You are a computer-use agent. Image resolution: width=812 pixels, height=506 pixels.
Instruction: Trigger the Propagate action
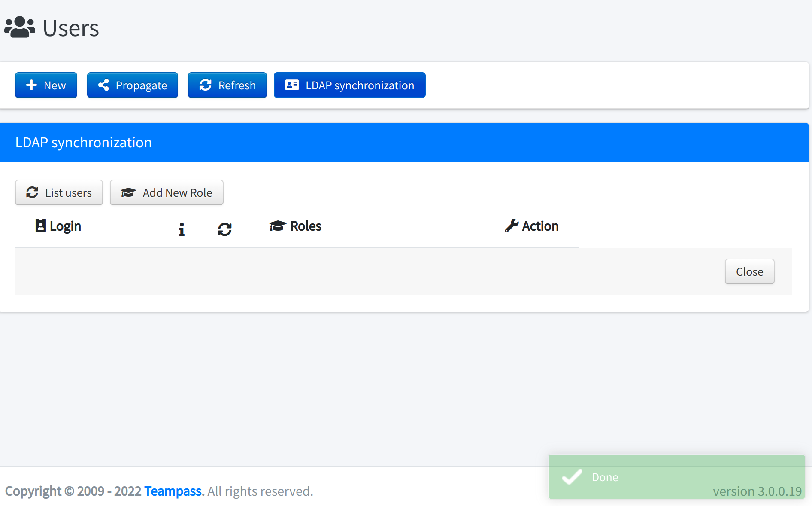[x=132, y=85]
